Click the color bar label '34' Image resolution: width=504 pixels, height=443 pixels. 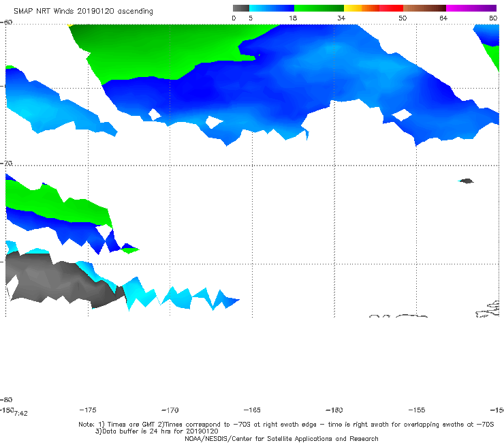341,18
